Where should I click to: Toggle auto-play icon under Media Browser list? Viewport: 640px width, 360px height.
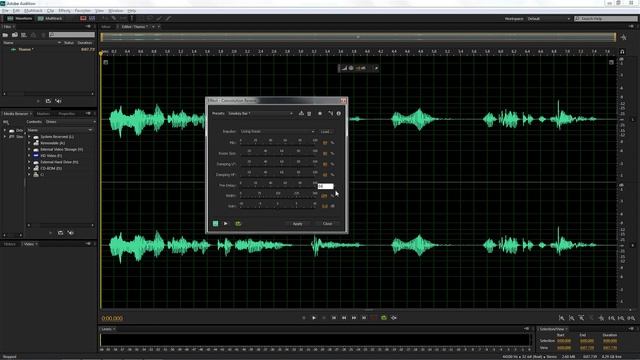point(71,233)
